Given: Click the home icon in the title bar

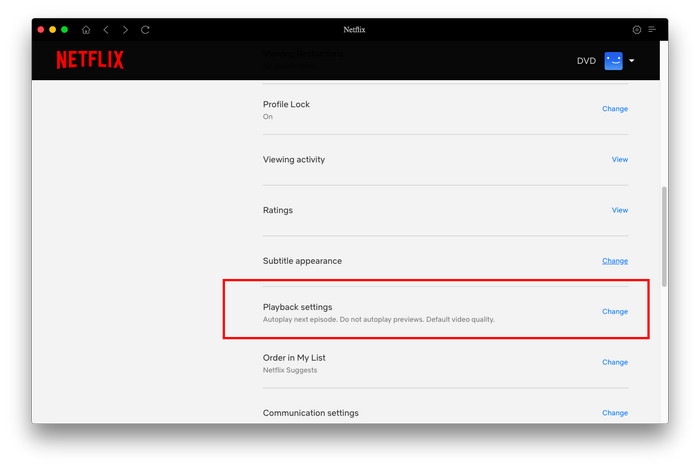Looking at the screenshot, I should (x=86, y=30).
